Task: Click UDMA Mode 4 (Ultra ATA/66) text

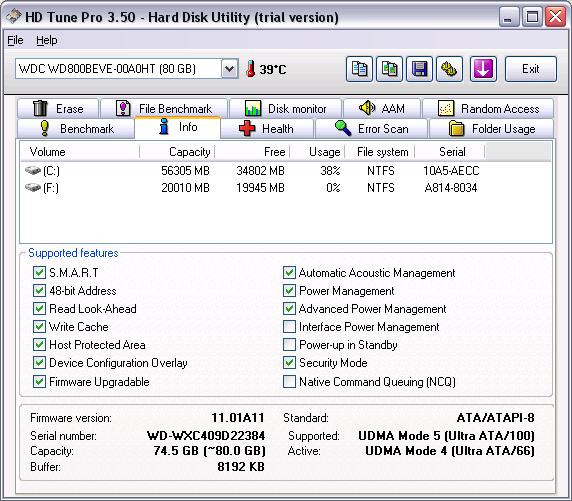Action: pos(450,451)
